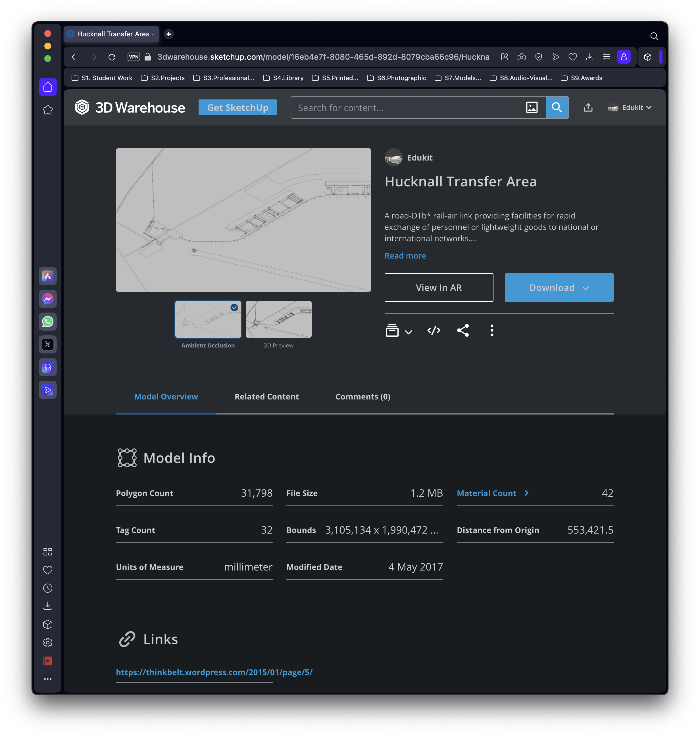
Task: Click the easy setup sliders icon
Action: (607, 57)
